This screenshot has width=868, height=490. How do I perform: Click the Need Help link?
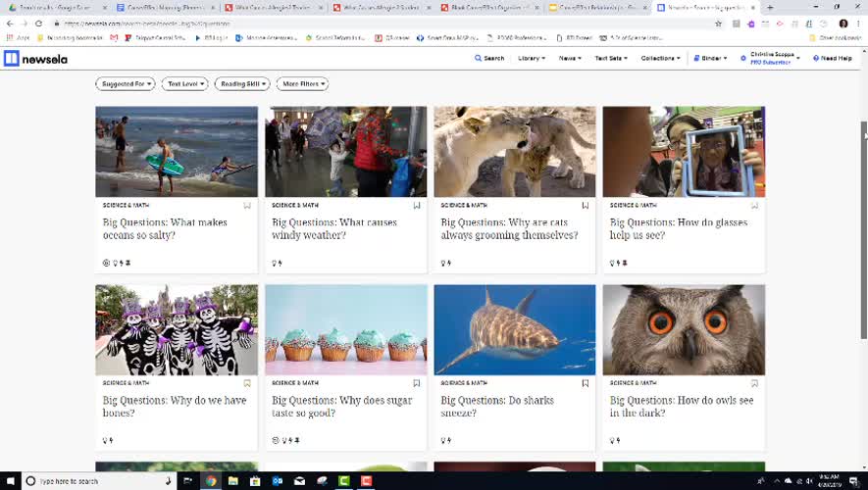(832, 58)
